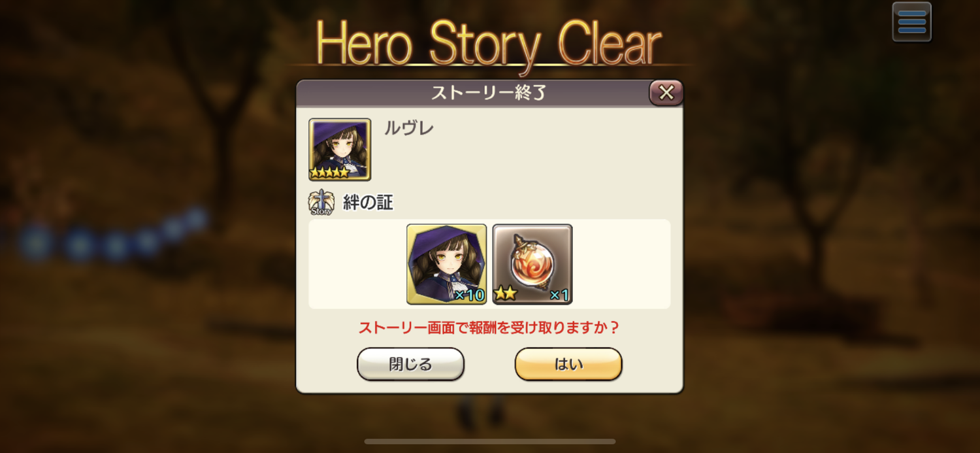Tap the Hero Story Clear banner
The width and height of the screenshot is (980, 453).
pos(489,44)
